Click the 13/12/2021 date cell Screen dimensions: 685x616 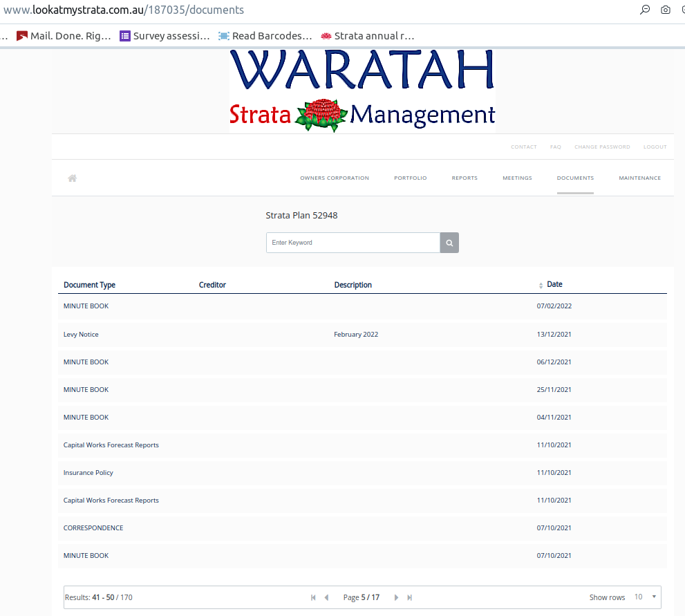554,334
